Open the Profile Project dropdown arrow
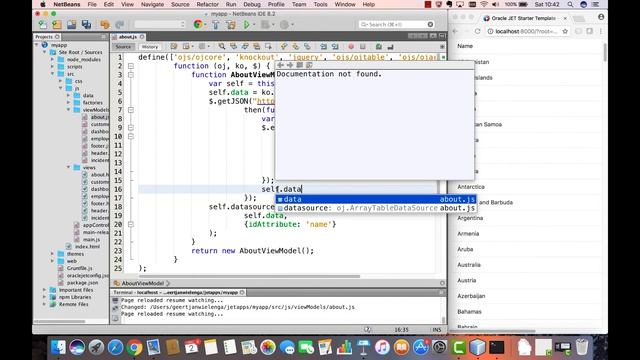 (x=292, y=24)
